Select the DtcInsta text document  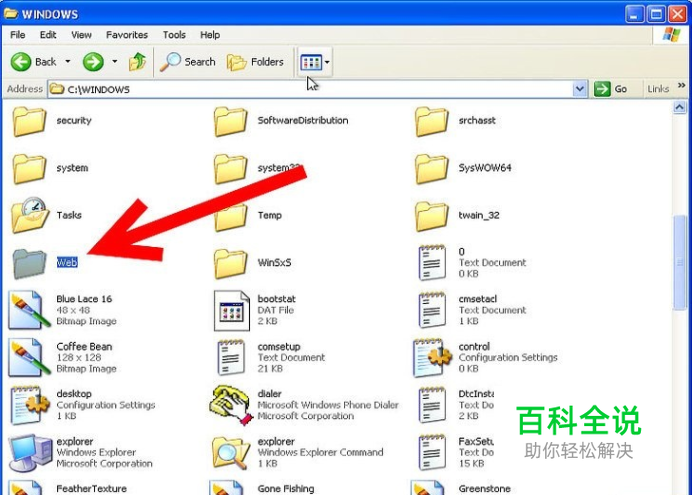[456, 405]
